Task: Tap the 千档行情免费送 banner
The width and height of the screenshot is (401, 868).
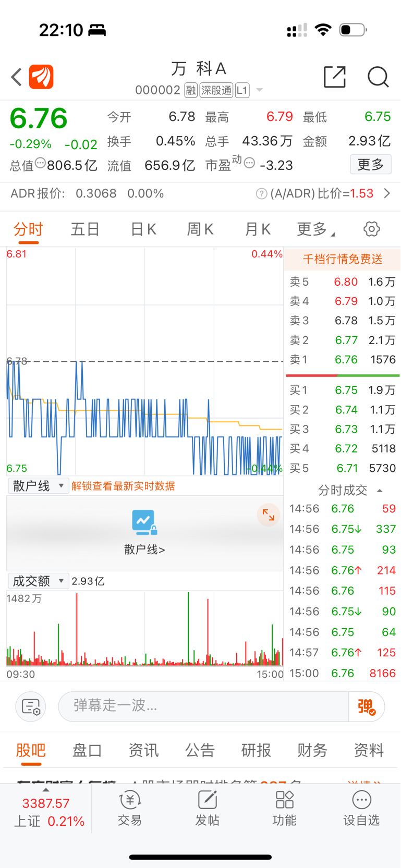Action: click(x=343, y=259)
